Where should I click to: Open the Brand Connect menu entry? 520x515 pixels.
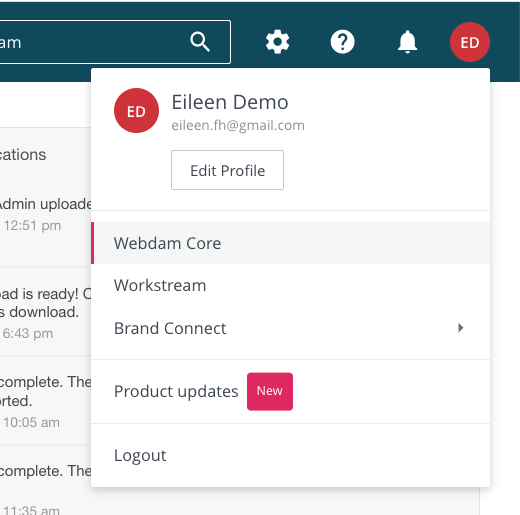tap(290, 328)
